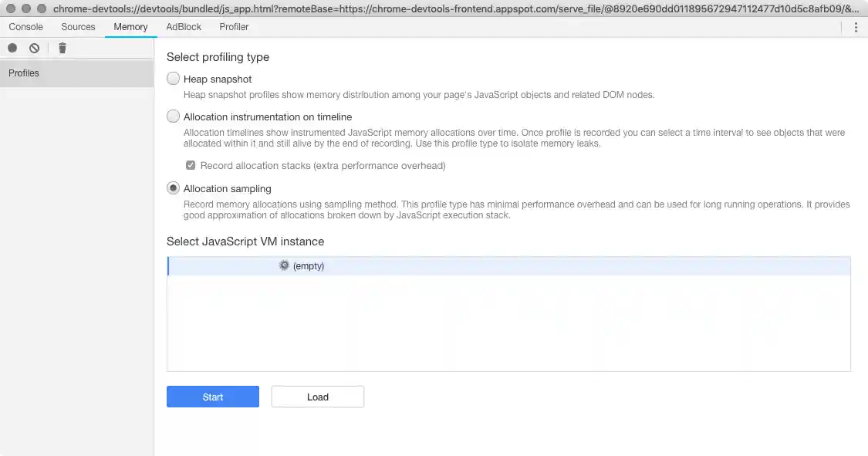Select Allocation instrumentation on timeline radio
The image size is (868, 456).
174,117
